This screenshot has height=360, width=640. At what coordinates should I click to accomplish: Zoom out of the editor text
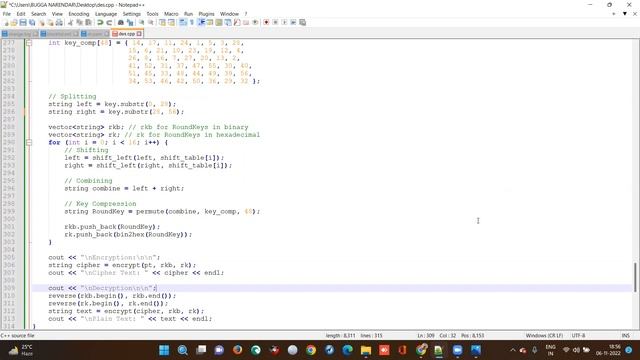click(x=151, y=22)
